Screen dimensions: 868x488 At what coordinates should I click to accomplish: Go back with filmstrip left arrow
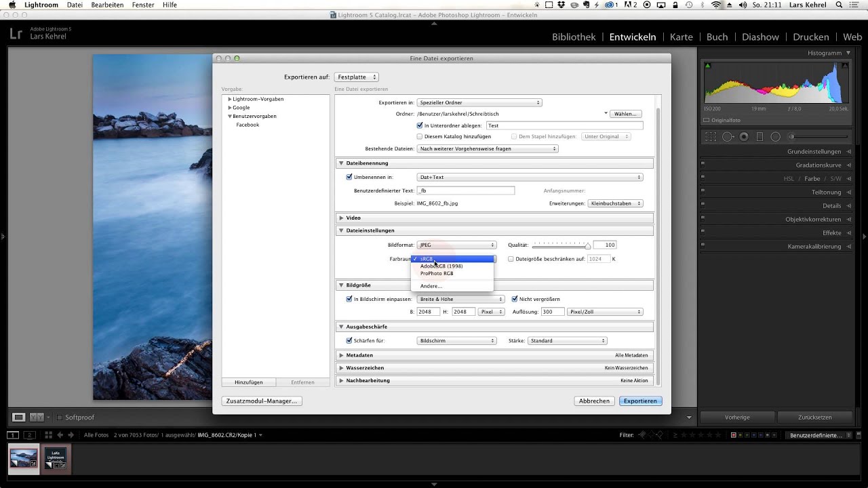[60, 435]
